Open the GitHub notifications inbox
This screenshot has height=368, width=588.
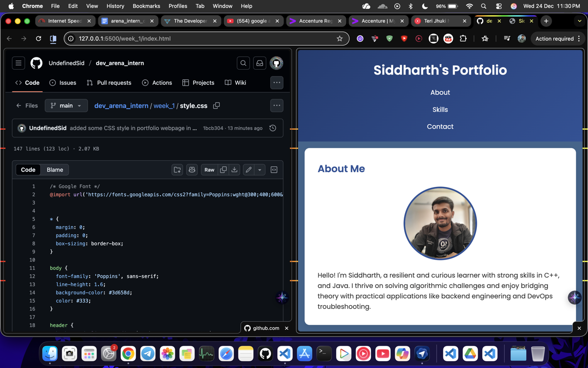coord(260,63)
